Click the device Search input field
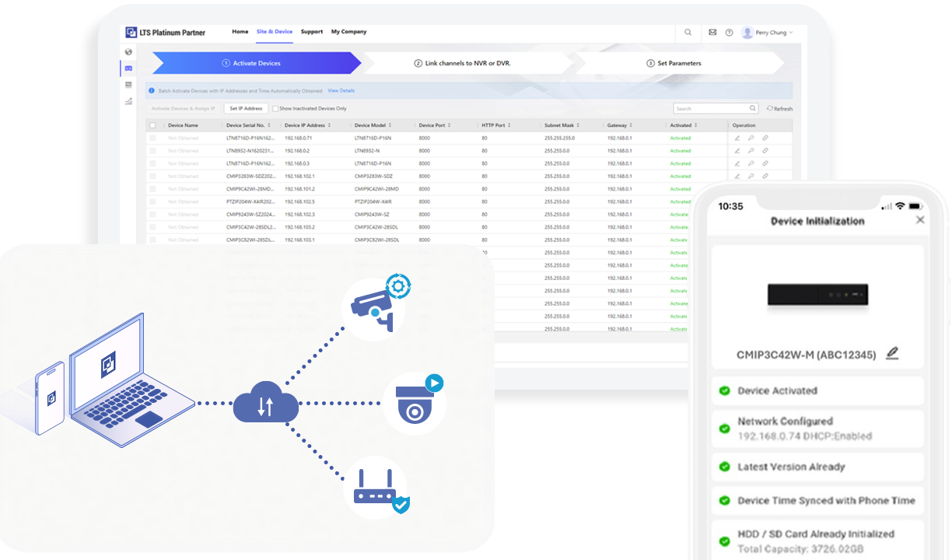 [x=711, y=109]
